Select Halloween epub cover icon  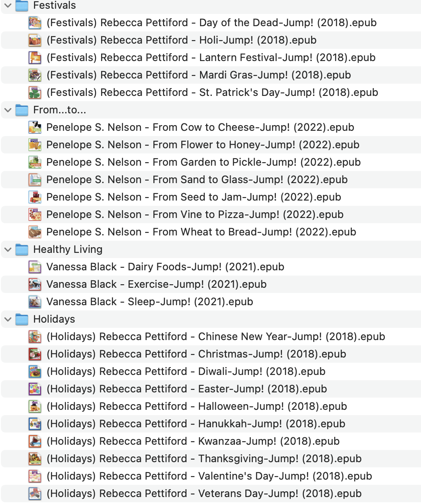35,406
